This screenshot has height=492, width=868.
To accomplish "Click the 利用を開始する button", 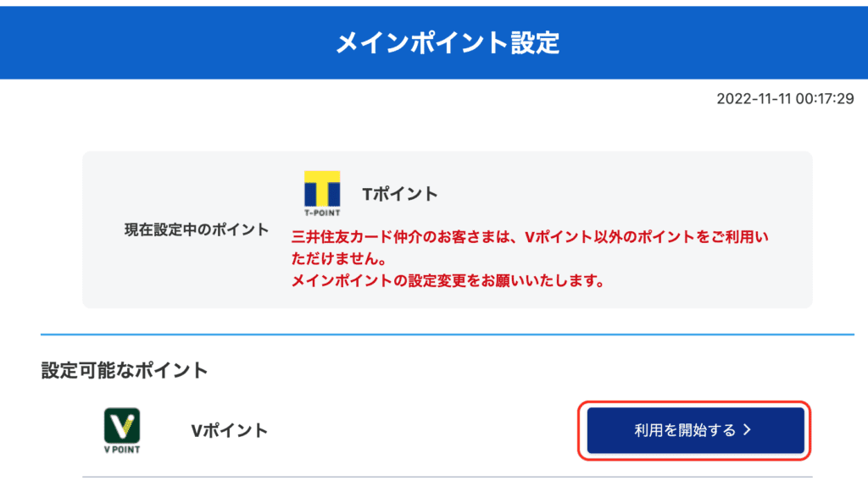I will pyautogui.click(x=695, y=431).
